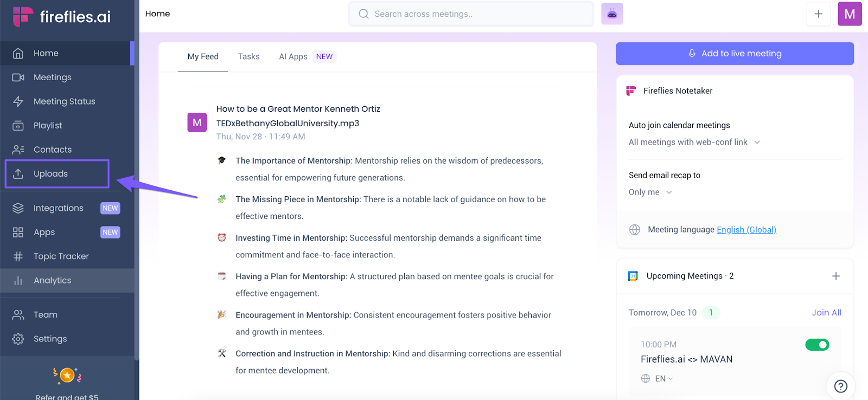The image size is (868, 400).
Task: Click Join All upcoming meetings
Action: [826, 313]
